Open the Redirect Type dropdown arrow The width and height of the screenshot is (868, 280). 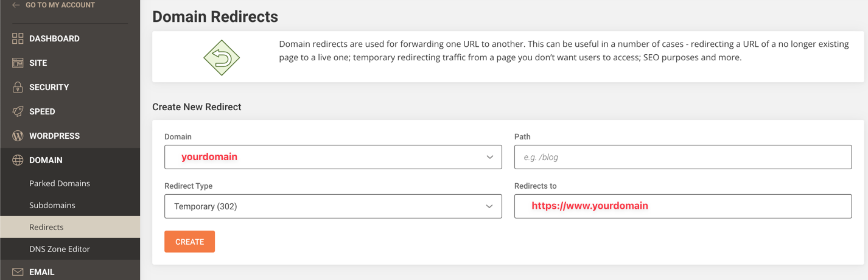[489, 206]
